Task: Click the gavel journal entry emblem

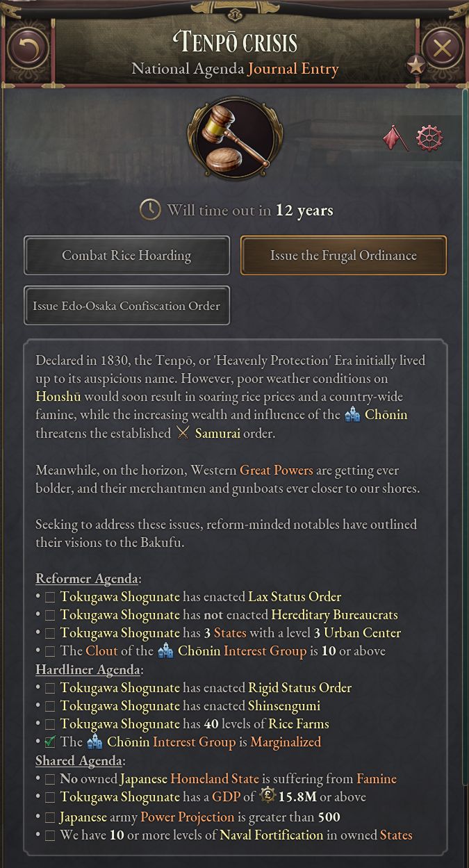Action: pos(235,138)
